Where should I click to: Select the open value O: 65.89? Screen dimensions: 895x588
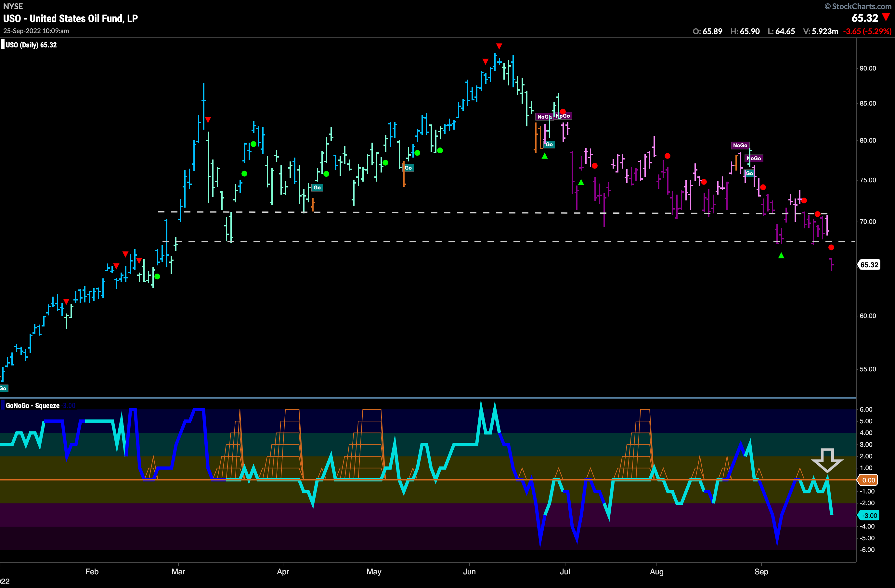coord(707,32)
